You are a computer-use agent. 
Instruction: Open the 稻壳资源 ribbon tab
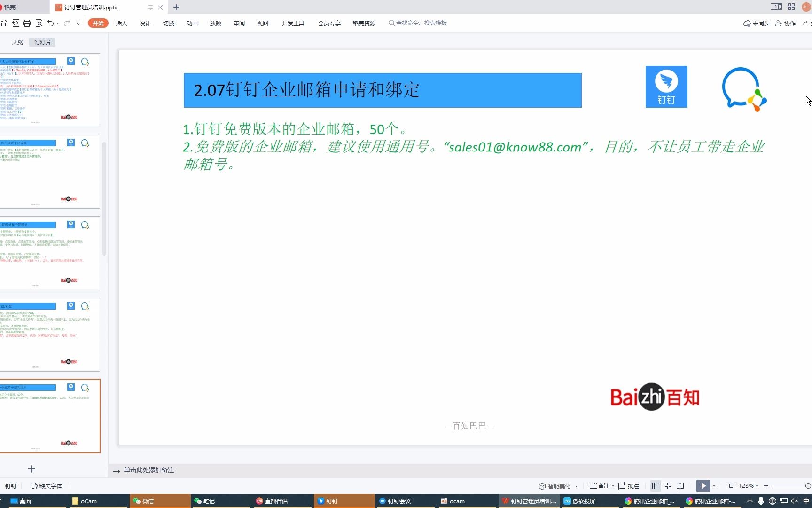(x=364, y=23)
